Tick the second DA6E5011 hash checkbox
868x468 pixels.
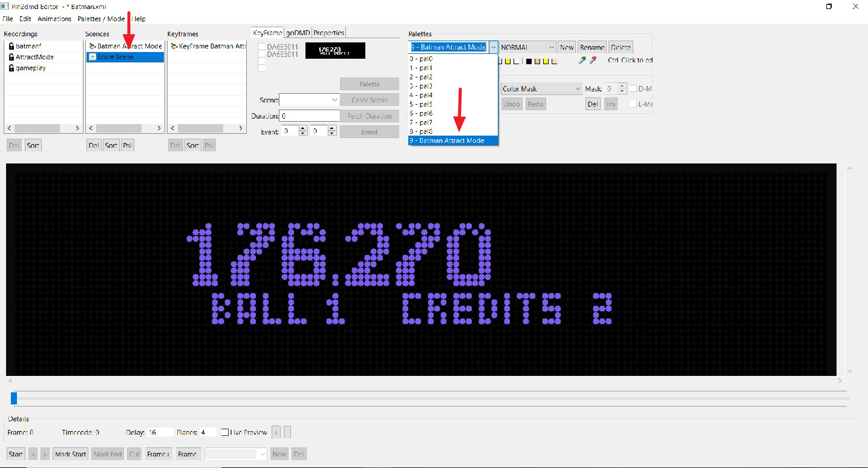click(262, 54)
